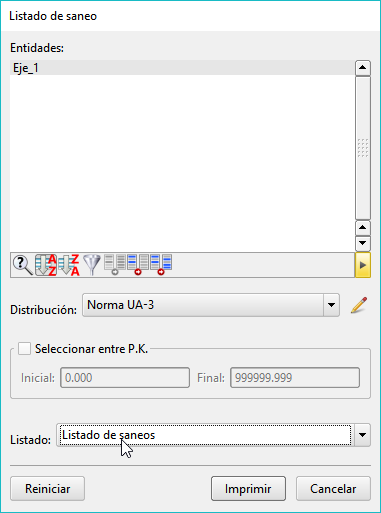Click the Reiniciar button

[47, 489]
